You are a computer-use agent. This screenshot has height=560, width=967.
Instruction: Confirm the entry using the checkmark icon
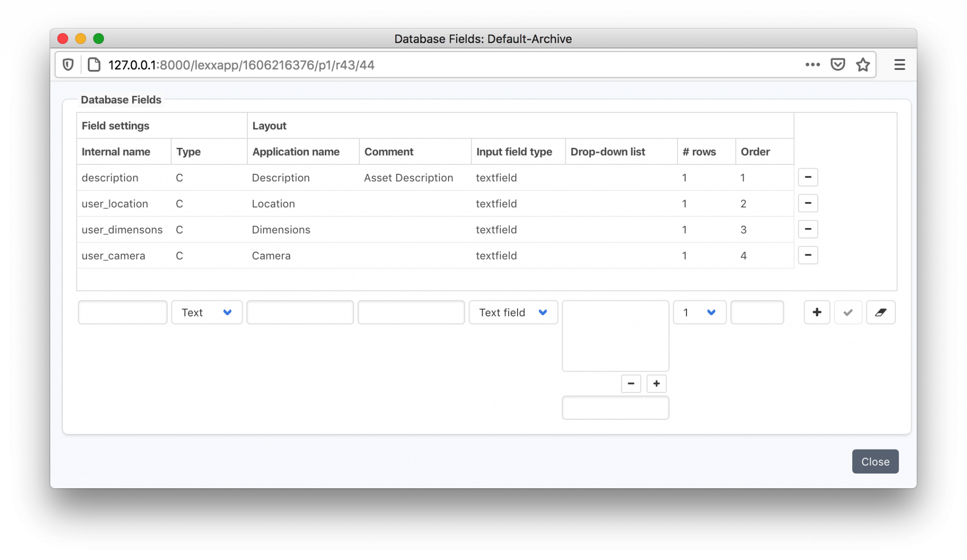(848, 312)
